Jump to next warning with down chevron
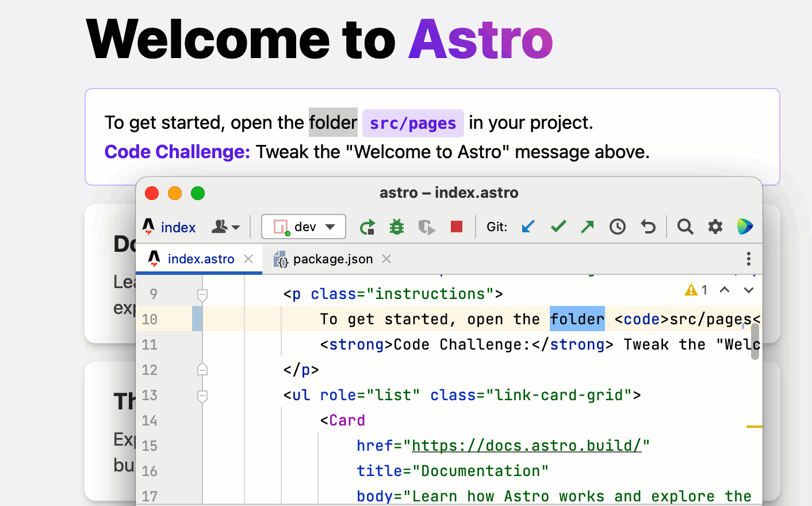Screen dimensions: 812x506 (749, 290)
